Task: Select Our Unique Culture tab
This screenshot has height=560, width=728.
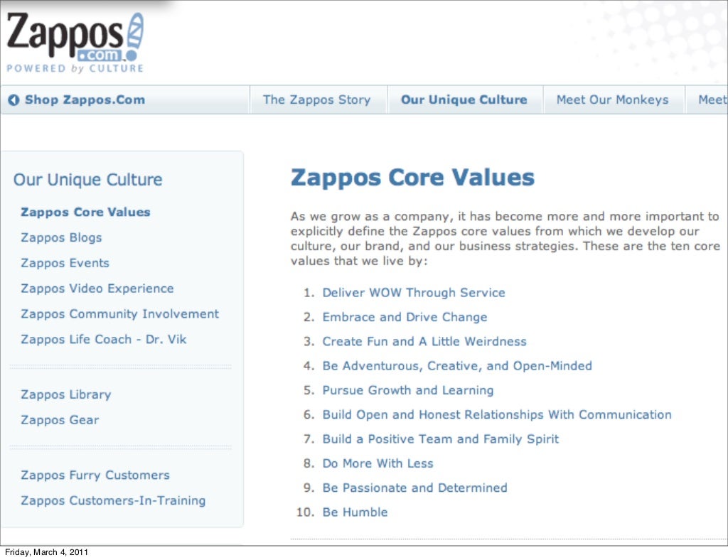Action: pos(464,99)
